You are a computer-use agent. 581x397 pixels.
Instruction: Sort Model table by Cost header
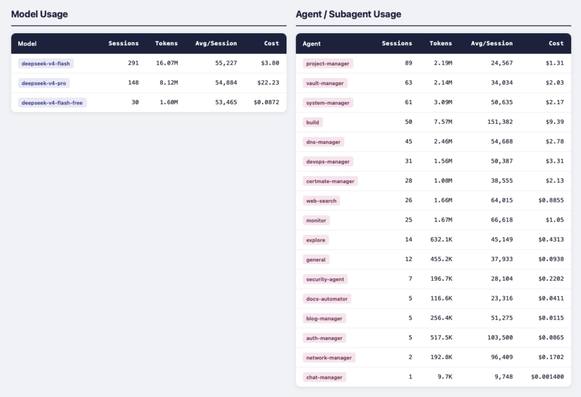(272, 43)
